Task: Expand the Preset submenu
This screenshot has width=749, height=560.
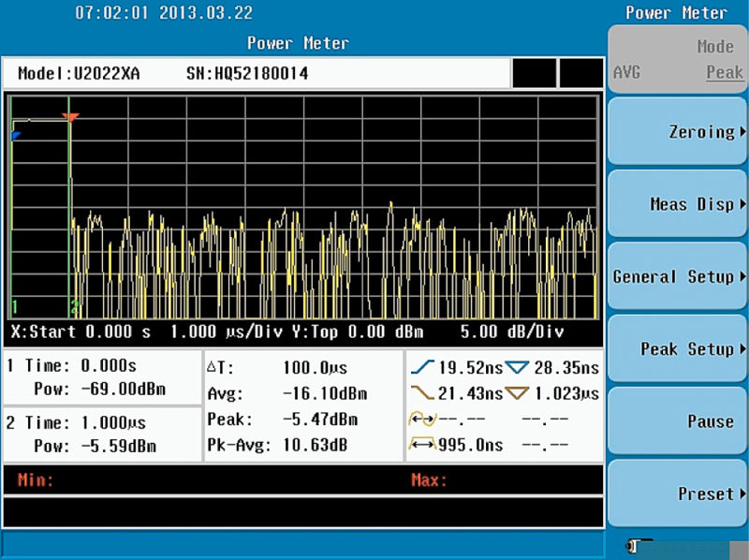Action: coord(677,494)
